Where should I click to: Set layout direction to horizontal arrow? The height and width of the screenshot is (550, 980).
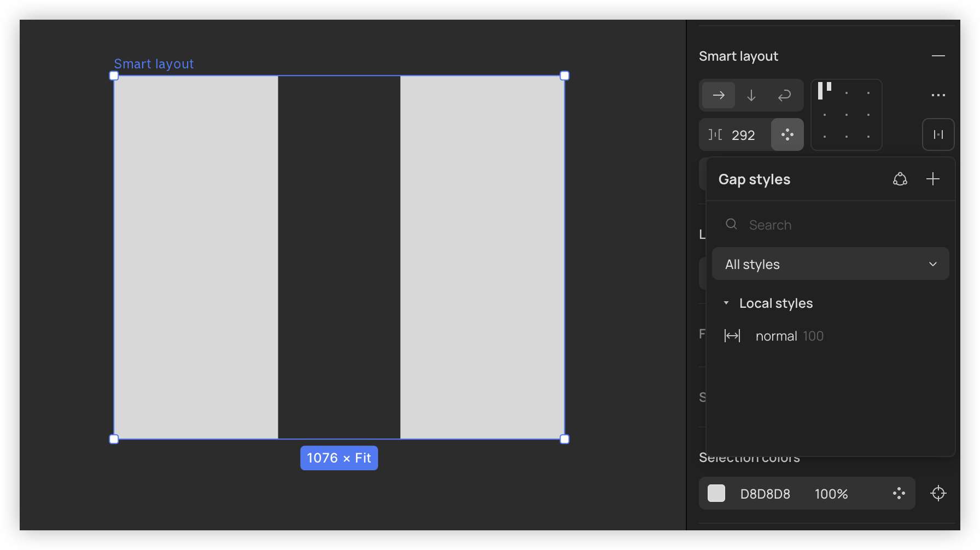tap(719, 95)
